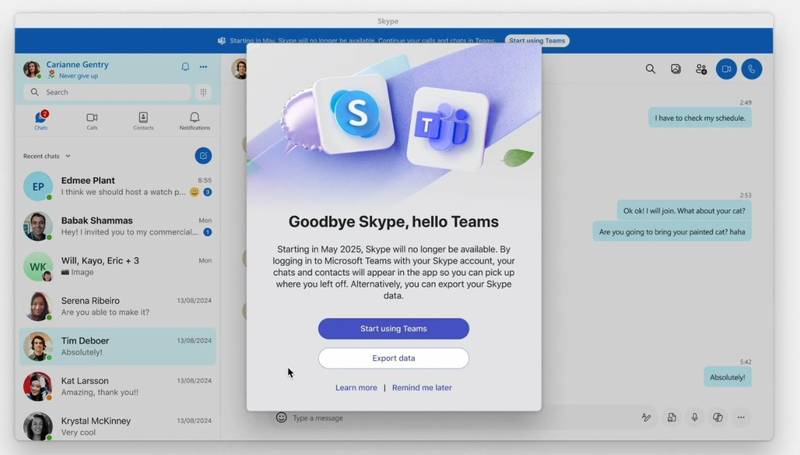The width and height of the screenshot is (800, 455).
Task: Click Edmee Plant's unread count badge
Action: (208, 192)
